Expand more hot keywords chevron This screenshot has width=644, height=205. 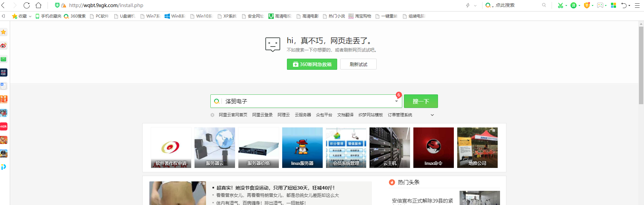coord(432,115)
